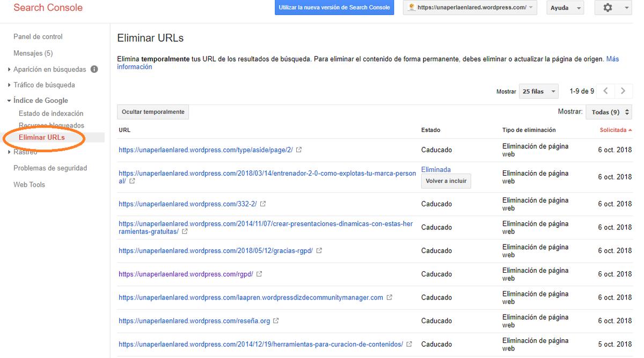Open external link icon next to /rgpd/ URL

259,274
